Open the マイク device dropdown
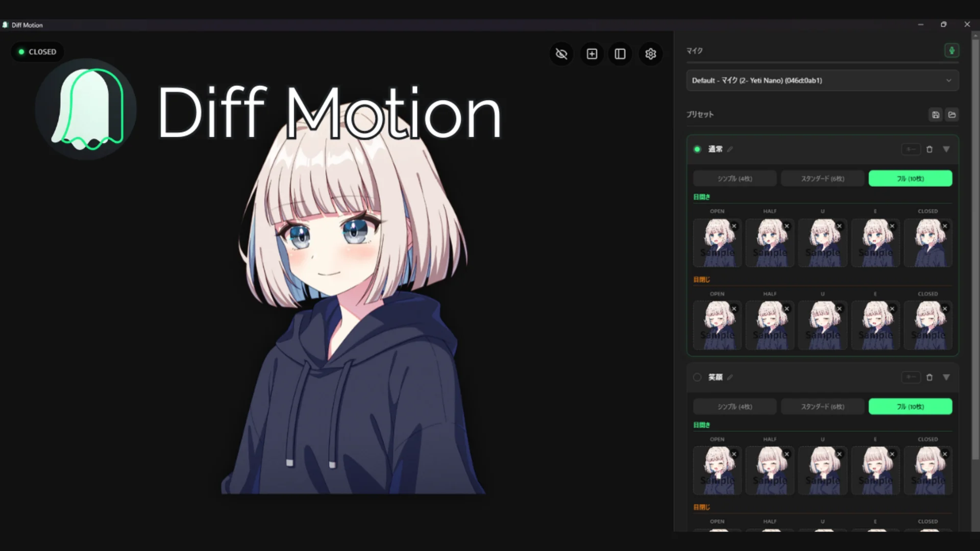 pyautogui.click(x=822, y=81)
